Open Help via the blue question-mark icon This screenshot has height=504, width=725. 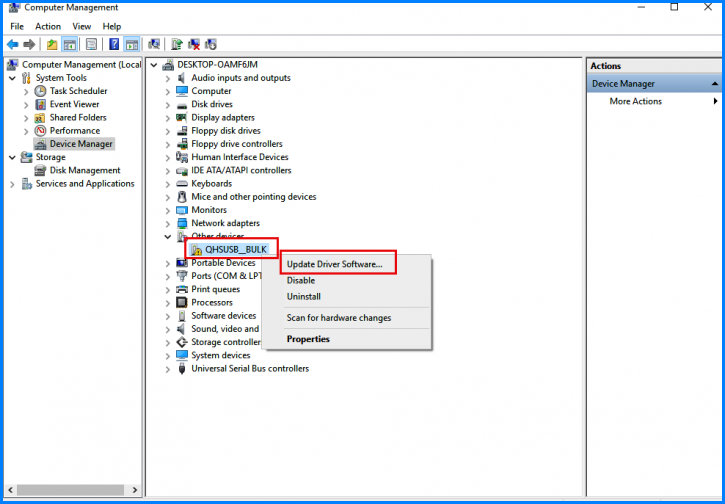[114, 44]
